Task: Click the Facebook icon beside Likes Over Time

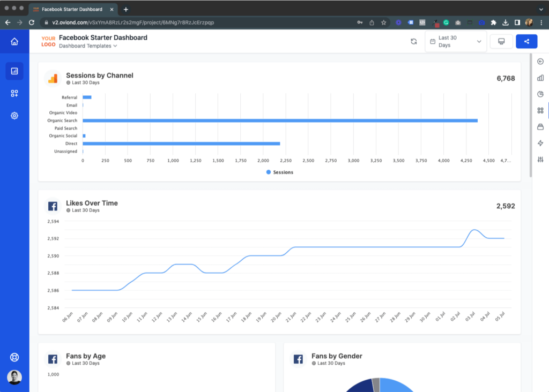Action: [x=53, y=206]
